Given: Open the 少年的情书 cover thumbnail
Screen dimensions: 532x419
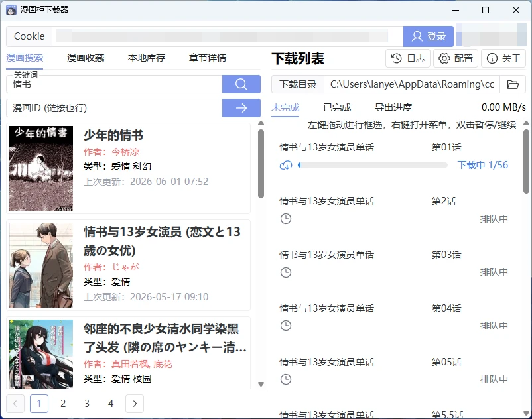Looking at the screenshot, I should point(41,168).
